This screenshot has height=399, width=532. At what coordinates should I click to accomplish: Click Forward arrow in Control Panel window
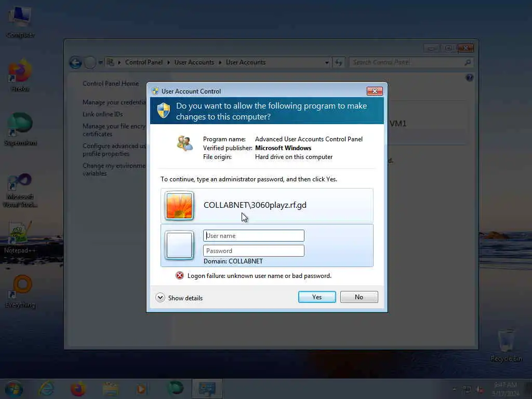[90, 62]
